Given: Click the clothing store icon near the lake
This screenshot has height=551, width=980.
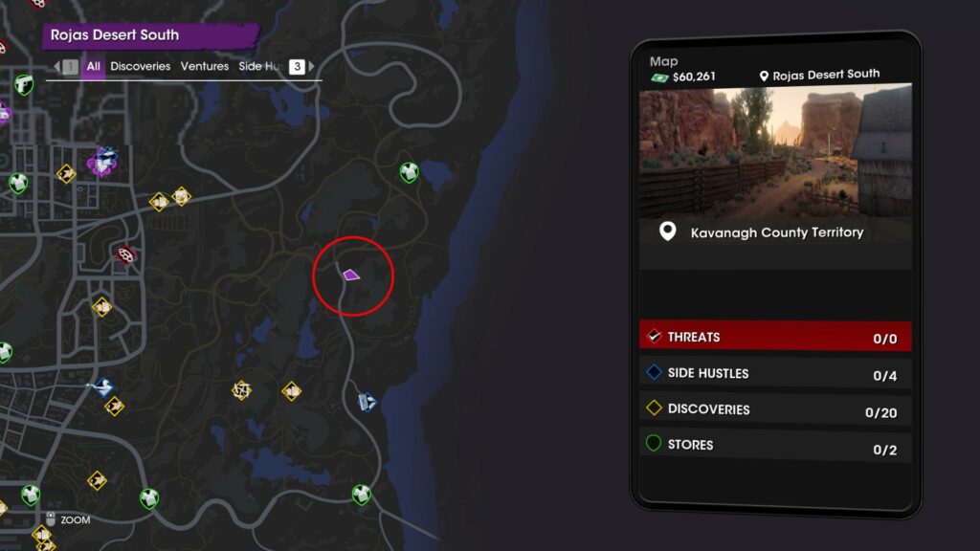Looking at the screenshot, I should 409,172.
